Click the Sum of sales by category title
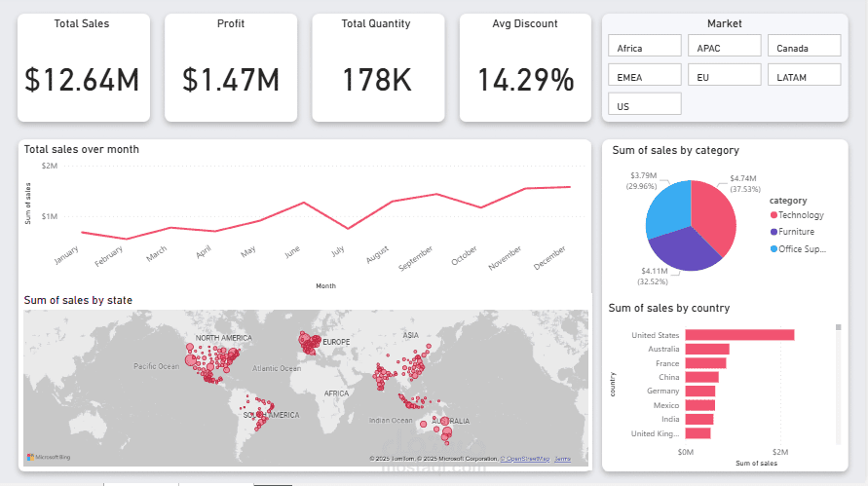 (x=675, y=151)
